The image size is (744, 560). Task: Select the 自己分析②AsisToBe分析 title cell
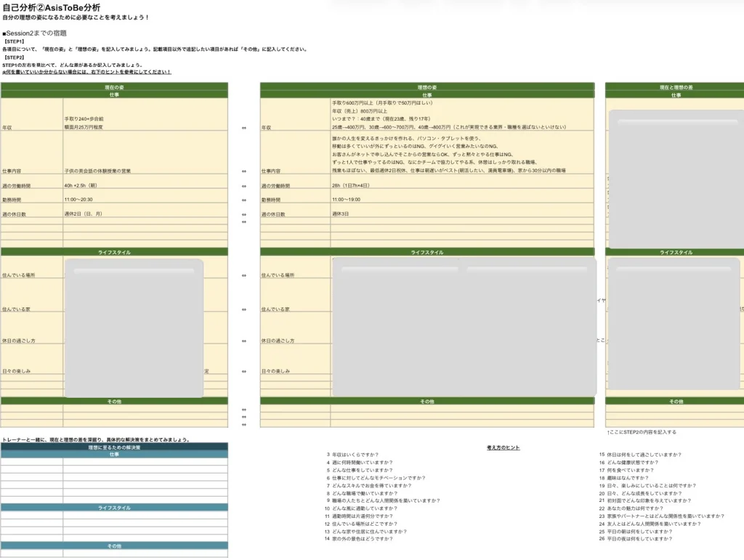tap(51, 7)
